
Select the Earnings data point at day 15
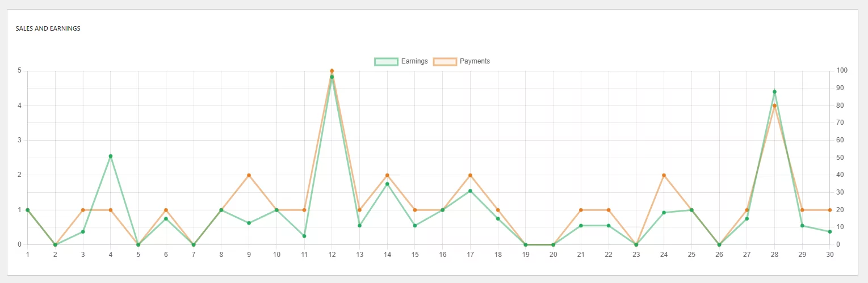[x=415, y=226]
